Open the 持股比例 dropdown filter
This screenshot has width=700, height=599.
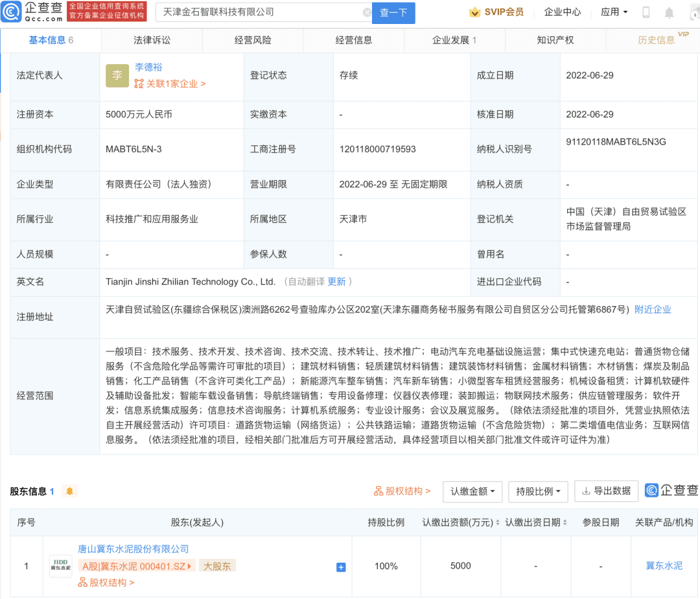pyautogui.click(x=538, y=491)
